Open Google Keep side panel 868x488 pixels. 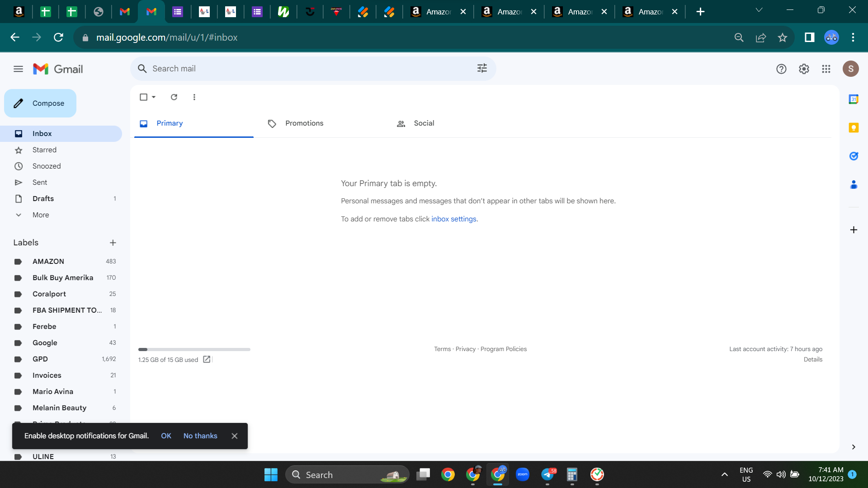click(854, 128)
